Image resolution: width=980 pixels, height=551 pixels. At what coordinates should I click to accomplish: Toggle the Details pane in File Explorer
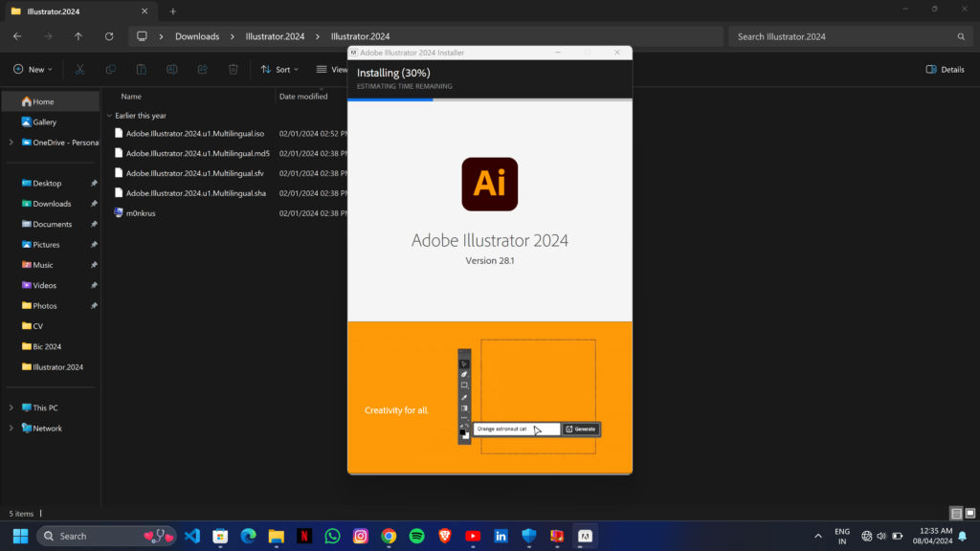pyautogui.click(x=945, y=69)
